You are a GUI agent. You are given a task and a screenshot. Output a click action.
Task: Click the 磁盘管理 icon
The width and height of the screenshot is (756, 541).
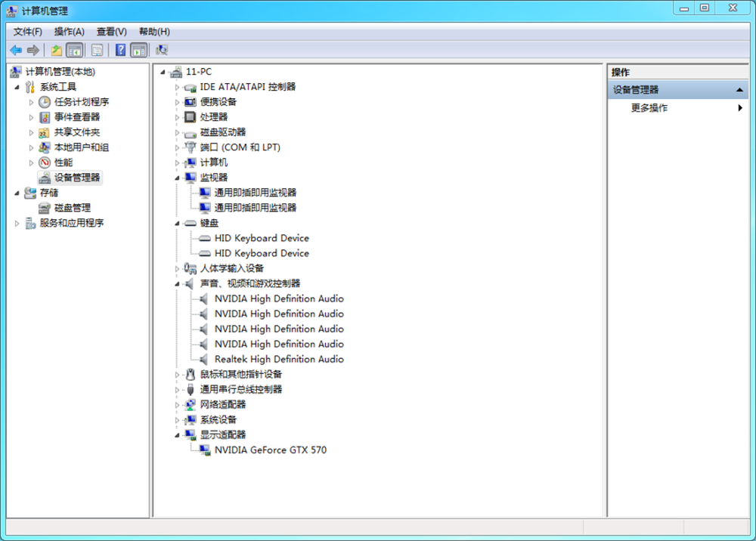click(45, 208)
